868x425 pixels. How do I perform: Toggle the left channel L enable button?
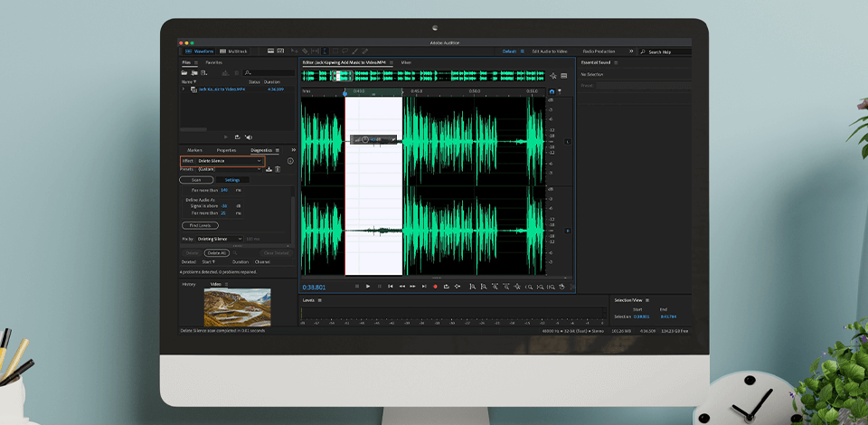568,141
